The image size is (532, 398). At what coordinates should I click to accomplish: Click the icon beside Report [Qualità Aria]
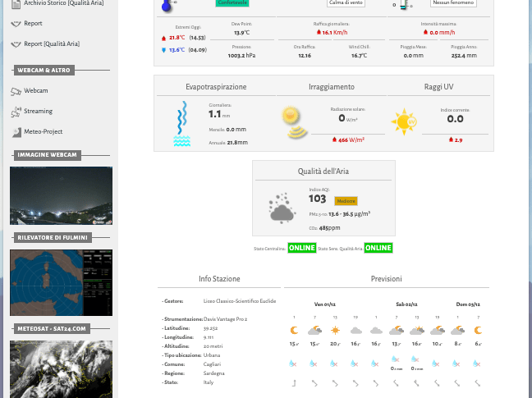[16, 44]
